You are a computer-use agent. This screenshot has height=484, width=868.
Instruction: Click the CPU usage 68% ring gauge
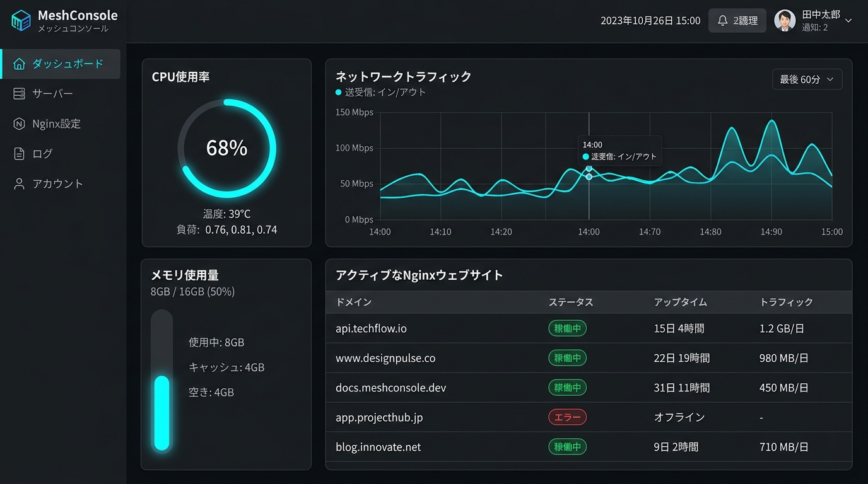(x=226, y=148)
